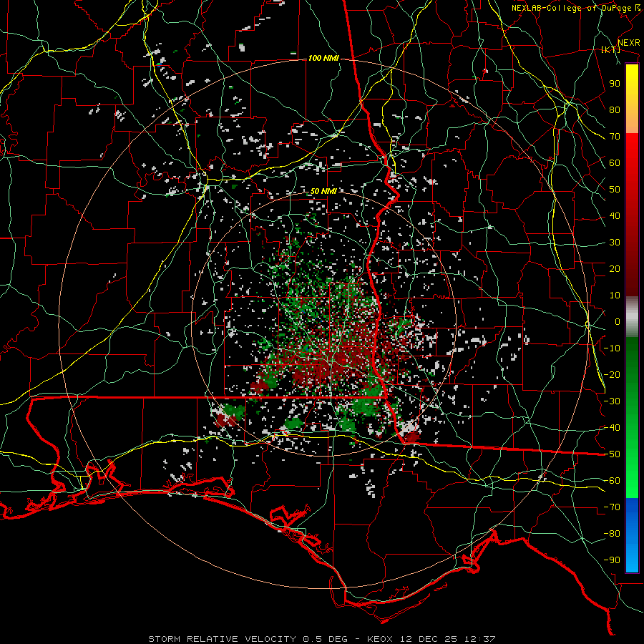
Task: Click the -60 value on velocity scale
Action: [x=612, y=481]
